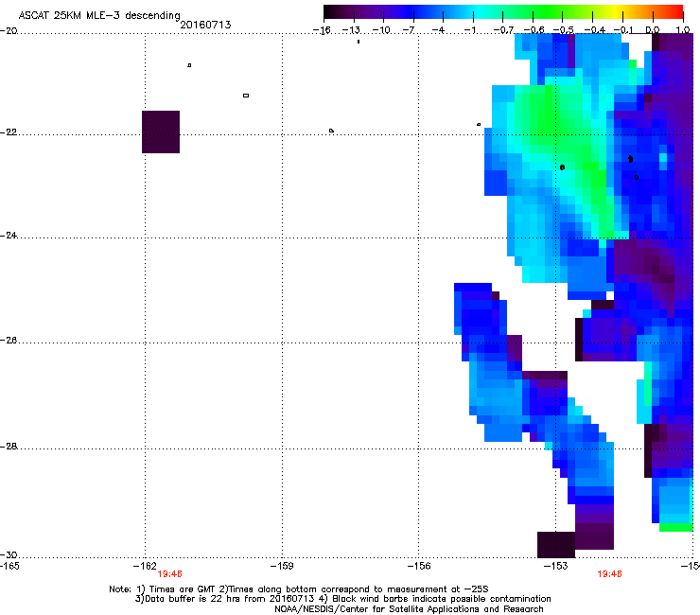The height and width of the screenshot is (615, 700).
Task: Click the latitude label "-28"
Action: (9, 447)
